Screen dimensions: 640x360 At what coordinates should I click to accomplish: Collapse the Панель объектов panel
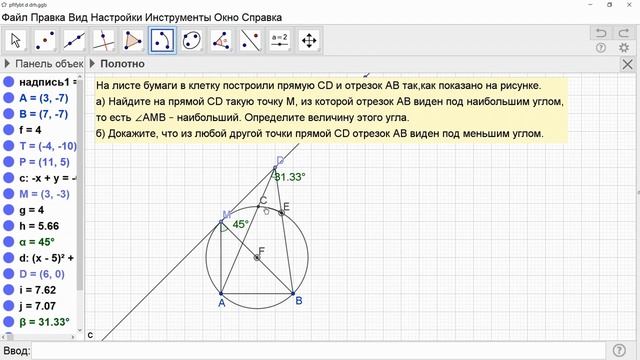7,64
